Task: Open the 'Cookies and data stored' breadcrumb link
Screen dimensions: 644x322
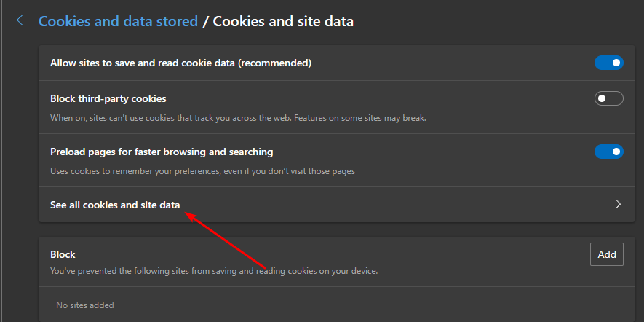Action: (118, 21)
